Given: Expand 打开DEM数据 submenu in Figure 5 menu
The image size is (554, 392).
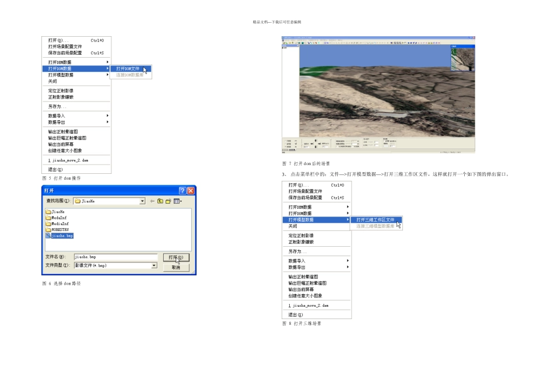Looking at the screenshot, I should click(x=76, y=62).
